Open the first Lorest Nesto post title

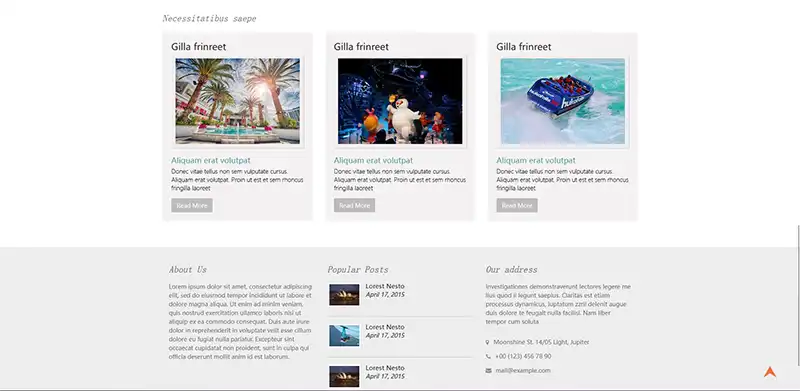coord(385,286)
